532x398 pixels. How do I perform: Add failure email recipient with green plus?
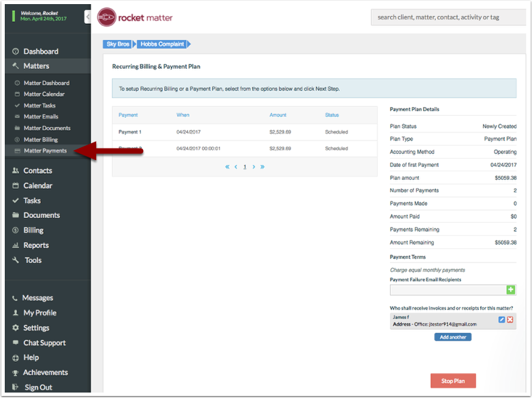click(511, 290)
